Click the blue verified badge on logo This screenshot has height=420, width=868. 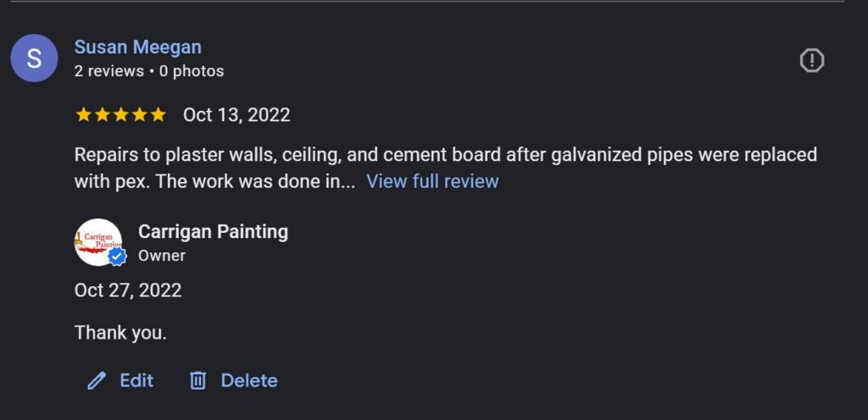117,257
